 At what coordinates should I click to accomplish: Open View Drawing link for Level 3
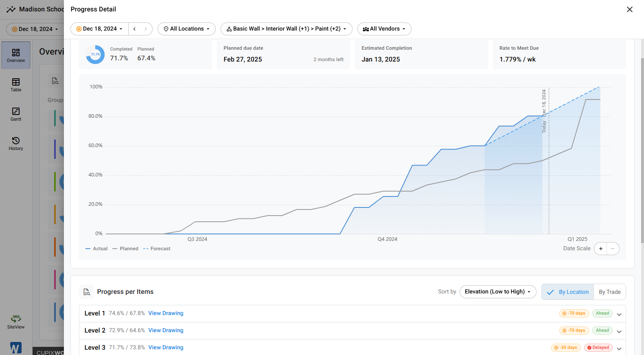(x=166, y=348)
